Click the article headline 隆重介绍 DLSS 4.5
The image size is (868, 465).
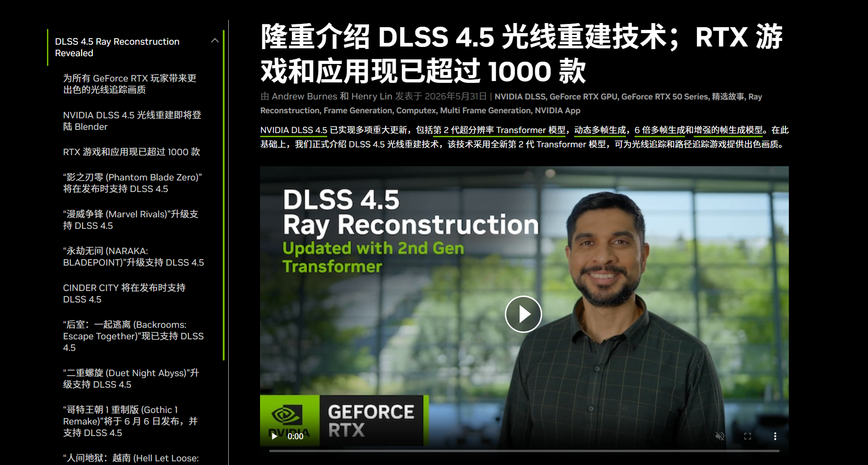click(x=521, y=54)
